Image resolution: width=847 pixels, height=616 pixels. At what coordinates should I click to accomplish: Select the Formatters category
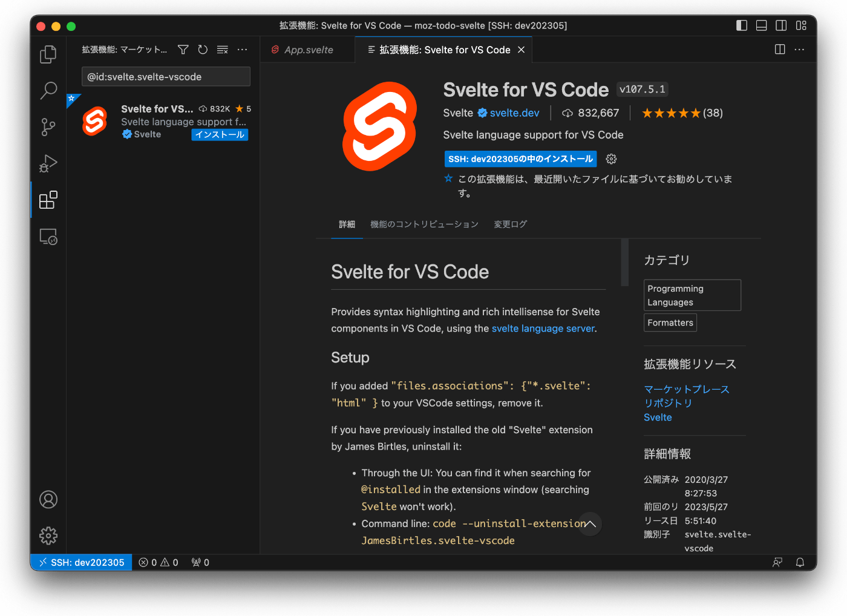click(670, 323)
